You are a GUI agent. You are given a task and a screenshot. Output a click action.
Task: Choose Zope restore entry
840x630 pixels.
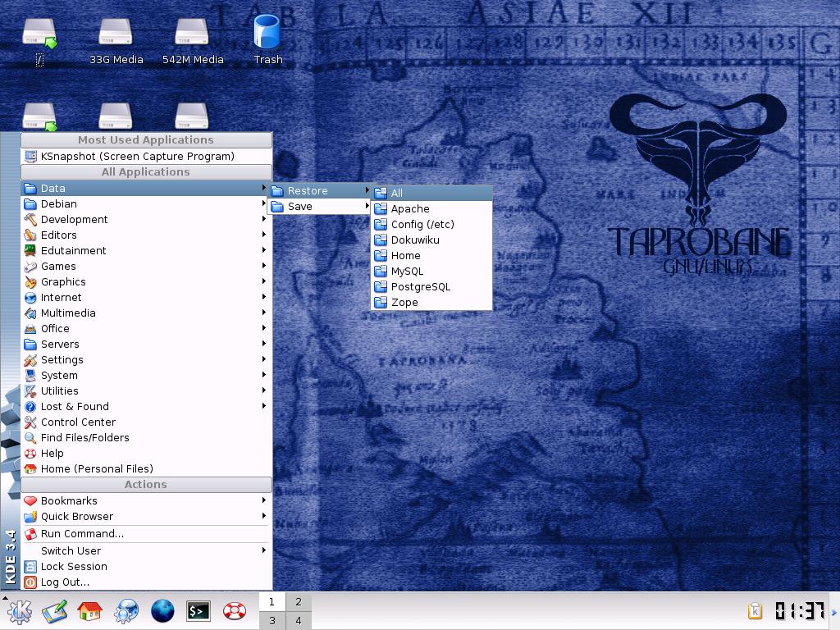tap(431, 302)
